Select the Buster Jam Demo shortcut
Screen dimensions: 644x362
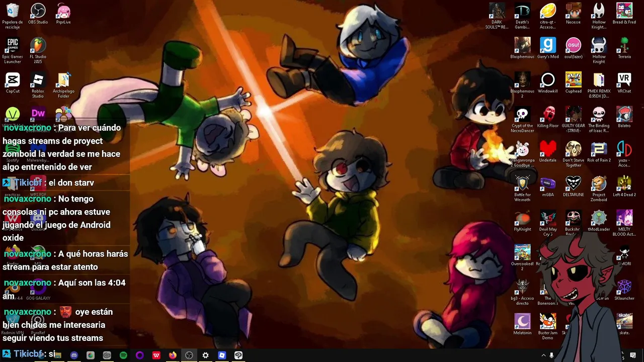pos(548,327)
